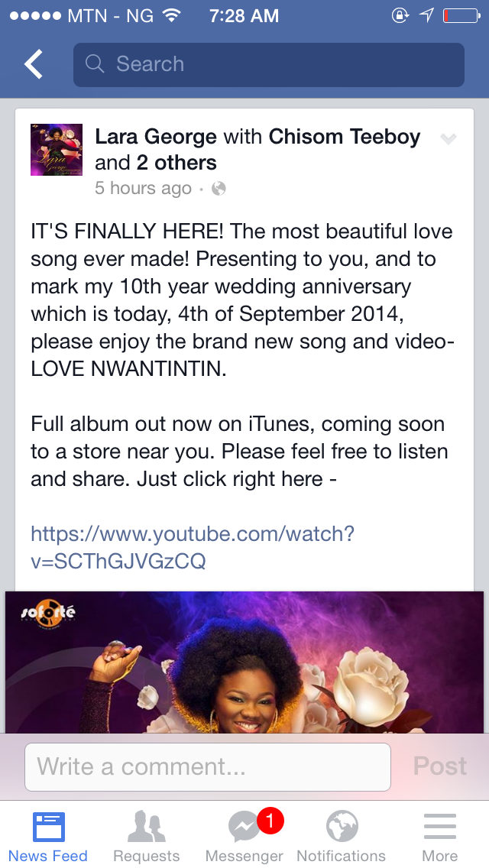Open the News Feed tab icon

coord(48,827)
